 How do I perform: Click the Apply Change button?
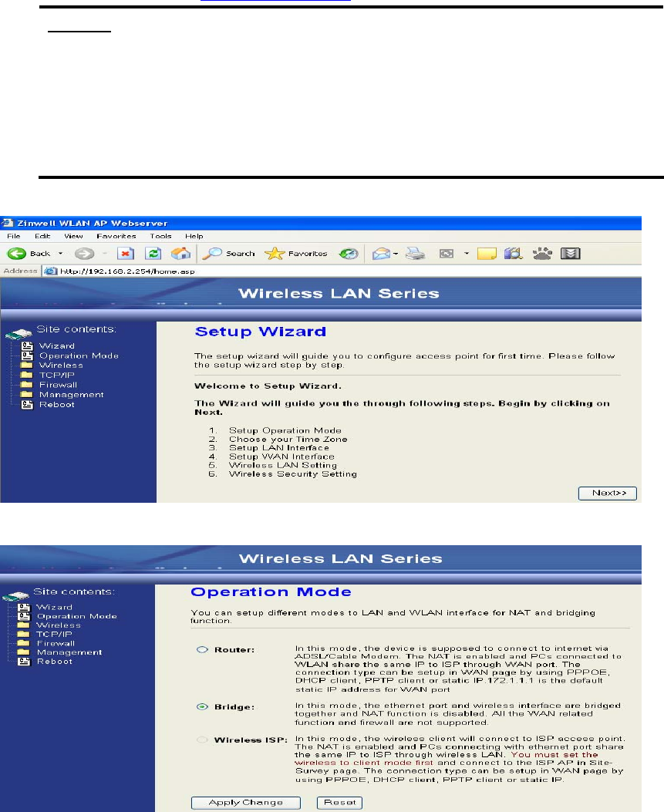pyautogui.click(x=245, y=803)
